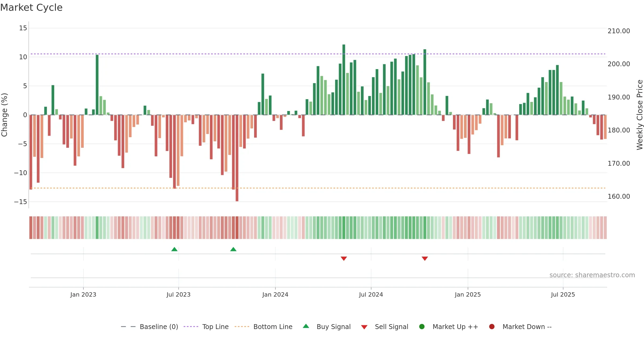Image resolution: width=644 pixels, height=362 pixels.
Task: Click the Jan 2025 axis label
Action: 468,295
